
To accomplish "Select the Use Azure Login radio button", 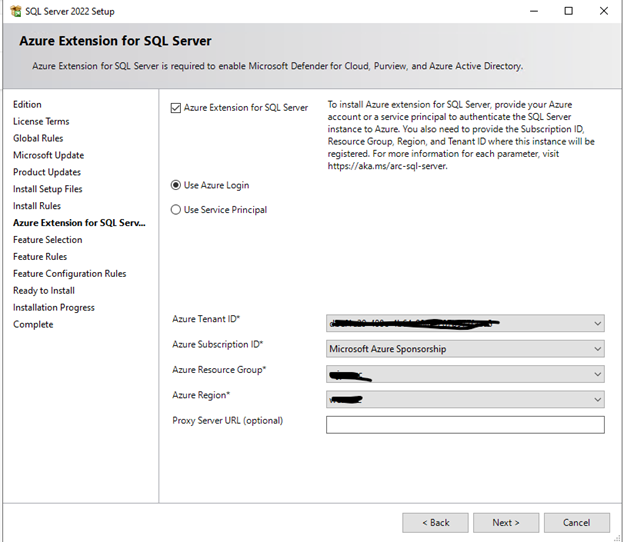I will 176,185.
